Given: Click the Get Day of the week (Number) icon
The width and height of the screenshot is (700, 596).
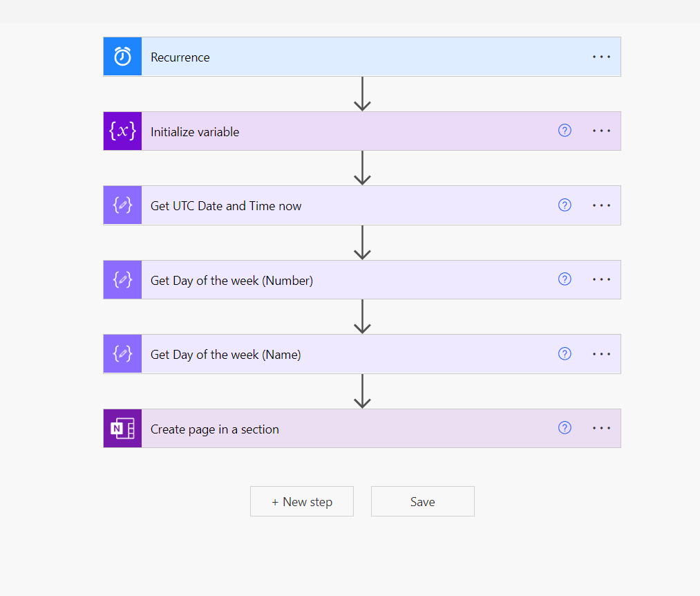Looking at the screenshot, I should click(x=122, y=280).
